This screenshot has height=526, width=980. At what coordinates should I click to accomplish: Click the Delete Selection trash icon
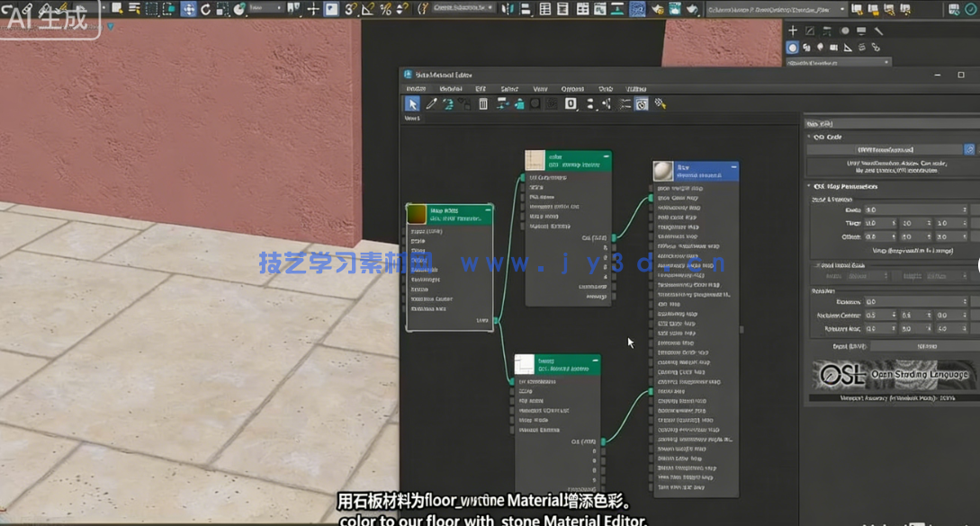pyautogui.click(x=484, y=103)
